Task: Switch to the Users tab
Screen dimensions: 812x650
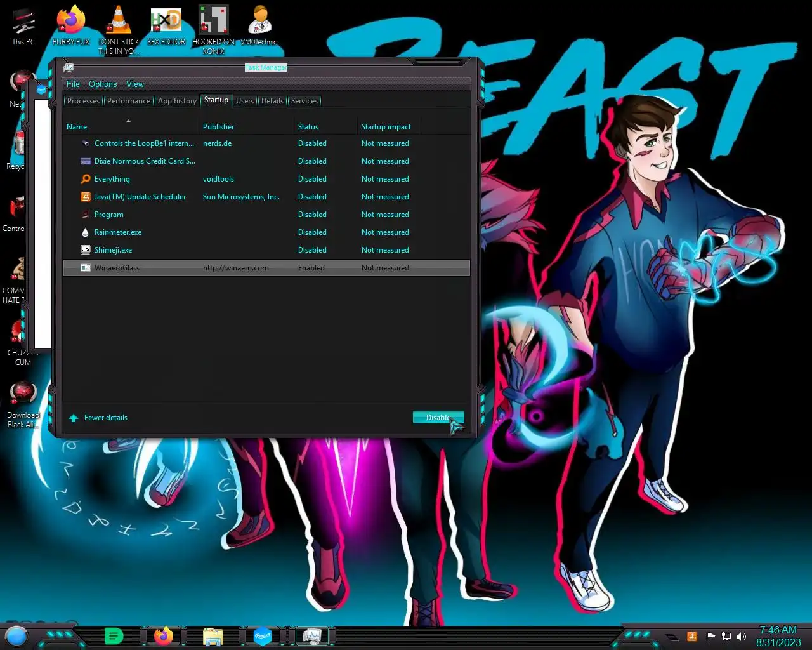Action: 245,101
